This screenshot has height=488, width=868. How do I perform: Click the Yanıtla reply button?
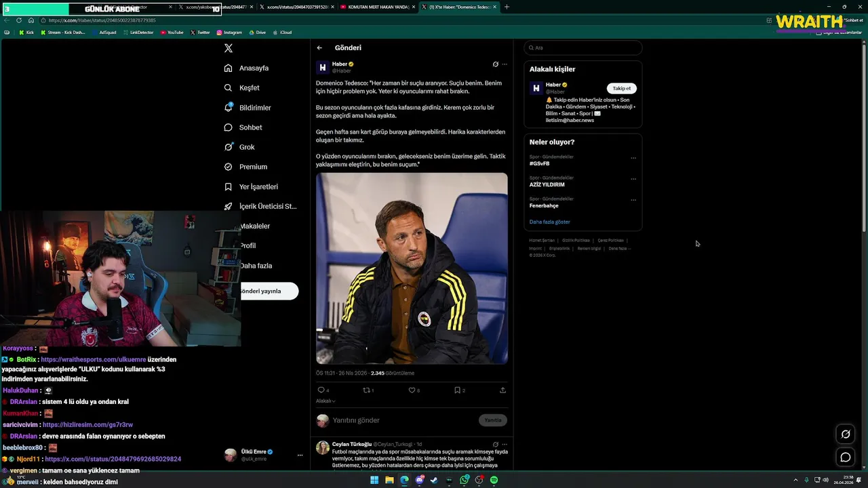[x=493, y=420]
